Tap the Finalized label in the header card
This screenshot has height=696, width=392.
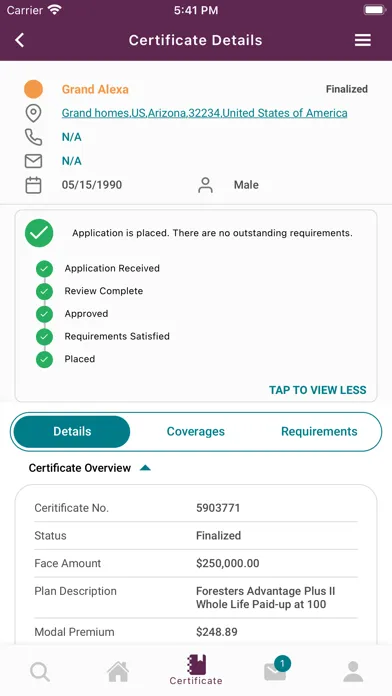pyautogui.click(x=347, y=89)
